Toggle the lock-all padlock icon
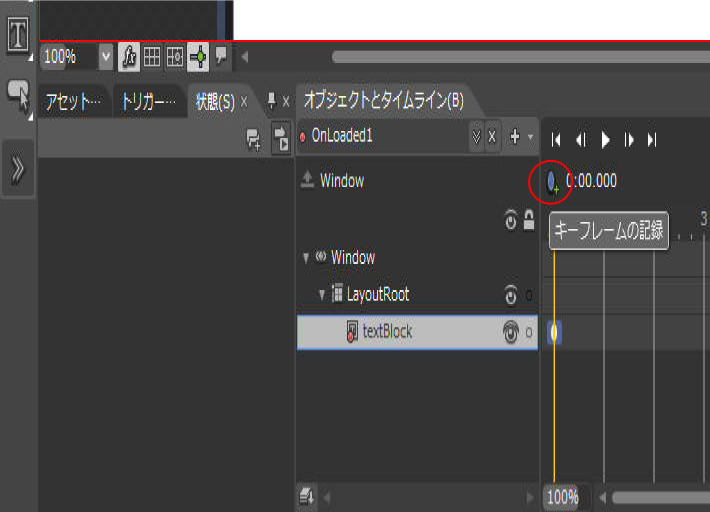 [x=528, y=220]
